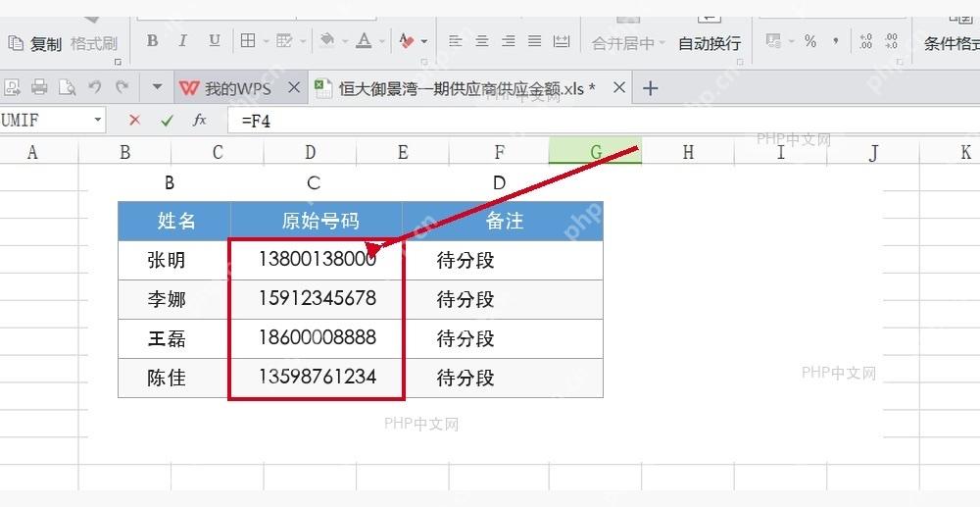Screen dimensions: 980x507
Task: Cancel formula entry with red X
Action: (134, 120)
